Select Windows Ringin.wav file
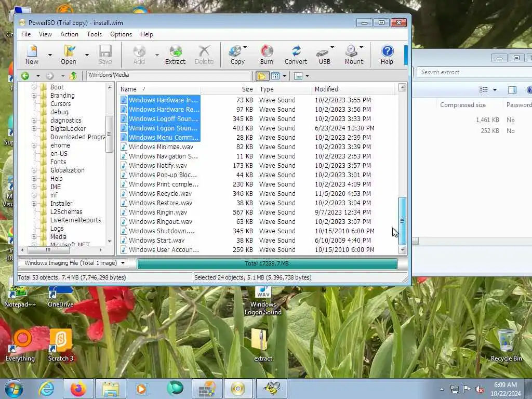This screenshot has width=532, height=399. pyautogui.click(x=158, y=212)
